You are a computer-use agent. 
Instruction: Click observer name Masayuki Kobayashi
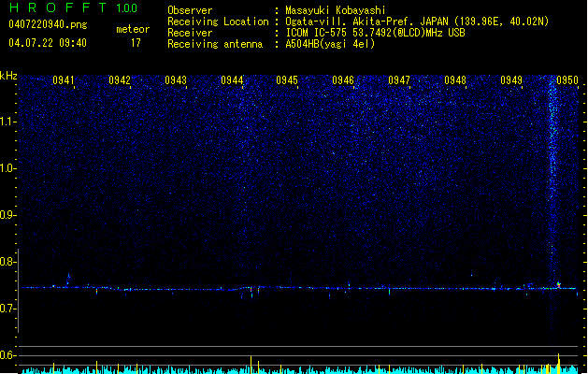pos(336,10)
